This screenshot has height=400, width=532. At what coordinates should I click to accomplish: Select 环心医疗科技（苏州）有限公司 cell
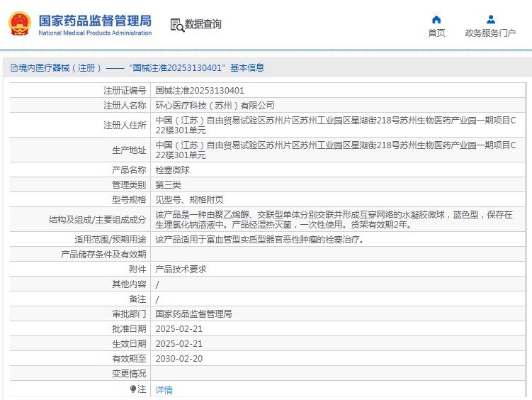pos(215,106)
